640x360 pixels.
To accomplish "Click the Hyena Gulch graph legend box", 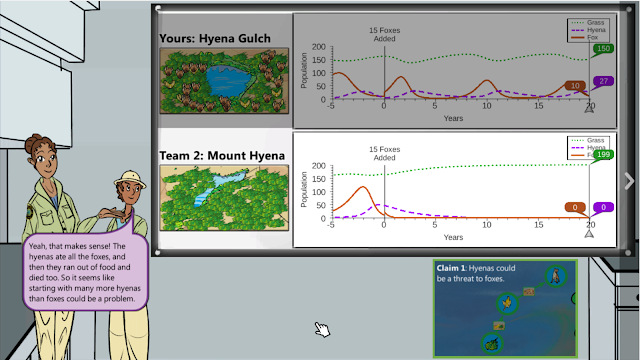I will [x=588, y=30].
